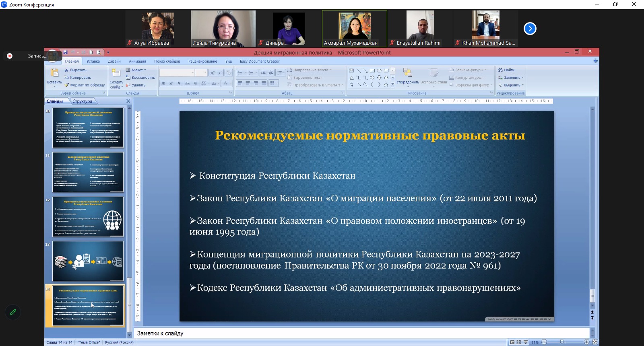Click Zoom annotate pencil icon

tap(13, 312)
